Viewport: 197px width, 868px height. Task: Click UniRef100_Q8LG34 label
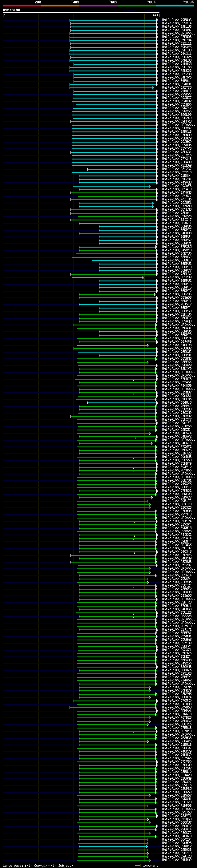coord(177,152)
